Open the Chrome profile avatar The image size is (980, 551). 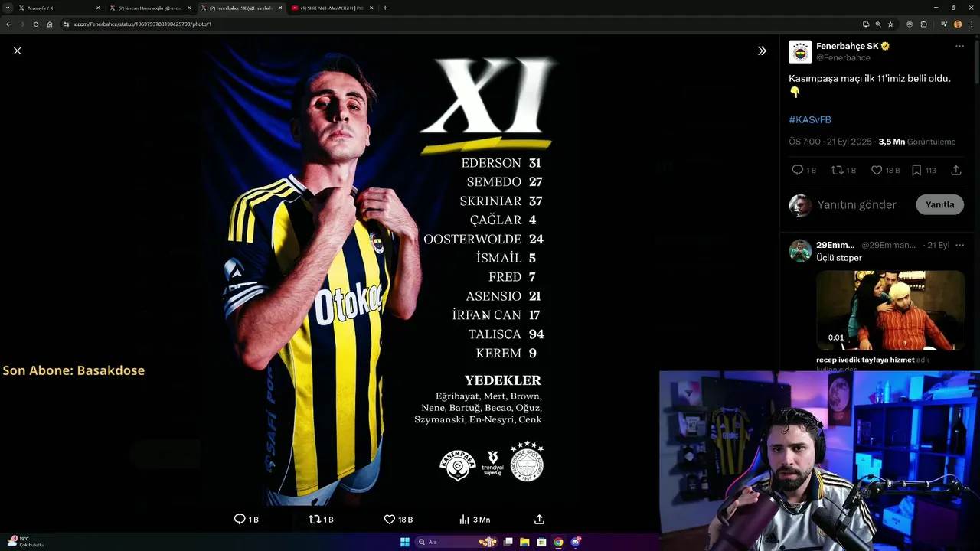point(958,24)
